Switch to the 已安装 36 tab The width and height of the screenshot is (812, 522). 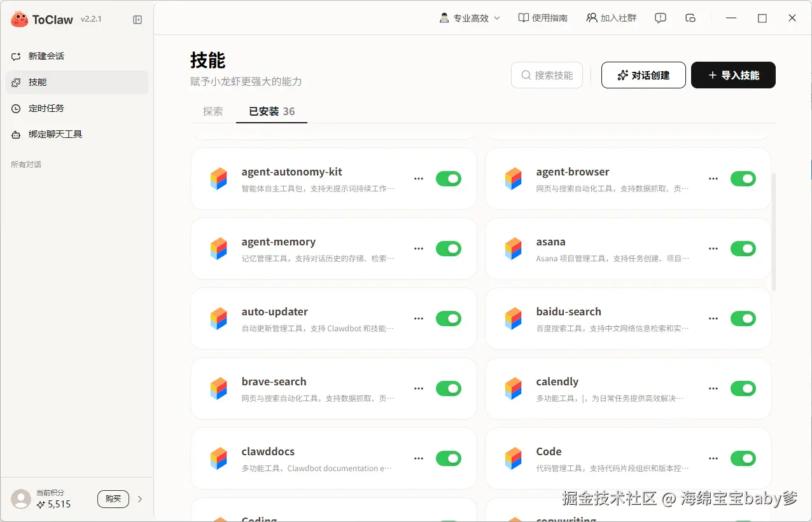[x=272, y=111]
